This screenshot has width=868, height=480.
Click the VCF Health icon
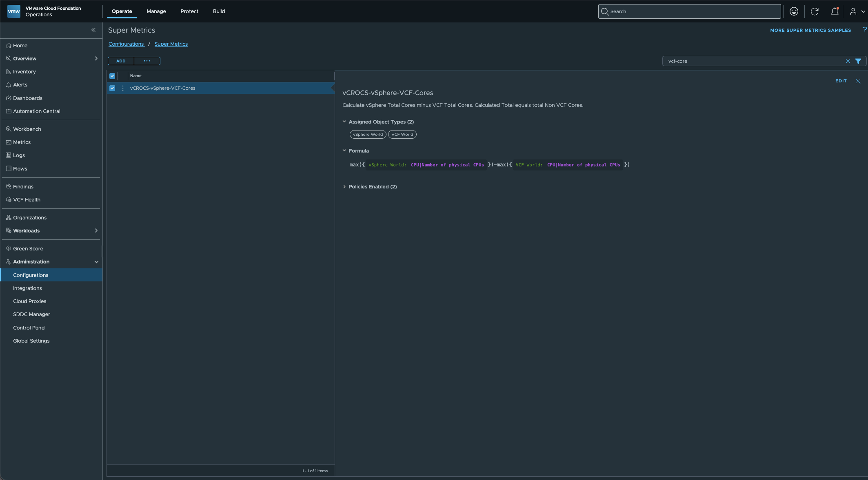pos(9,200)
